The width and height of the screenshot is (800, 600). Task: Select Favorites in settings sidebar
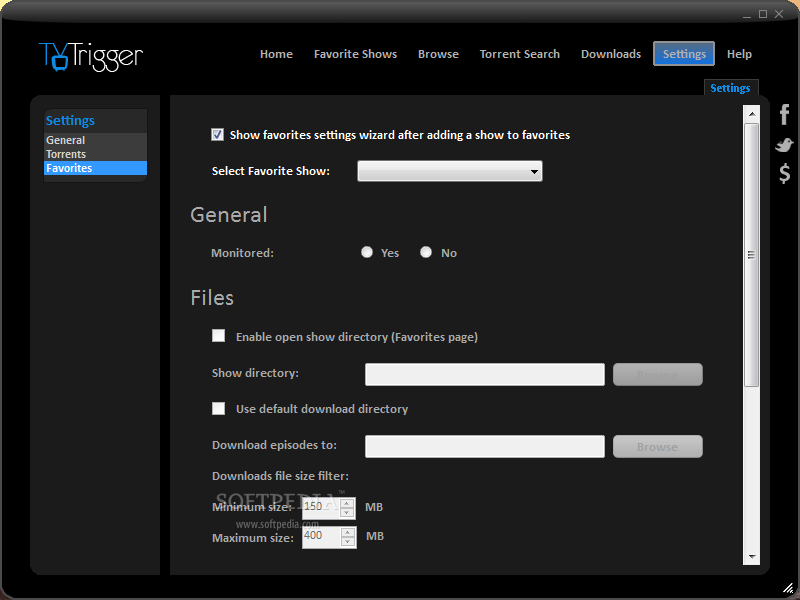95,168
